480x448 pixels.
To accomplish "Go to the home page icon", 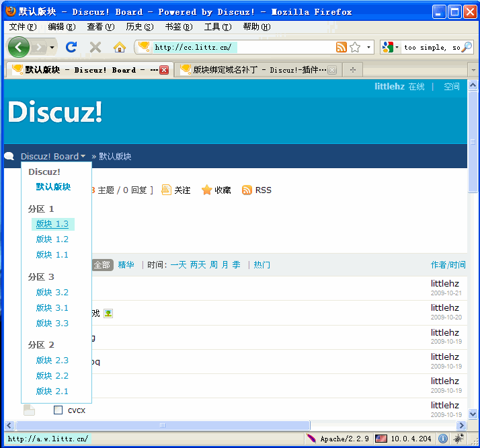I will 120,47.
